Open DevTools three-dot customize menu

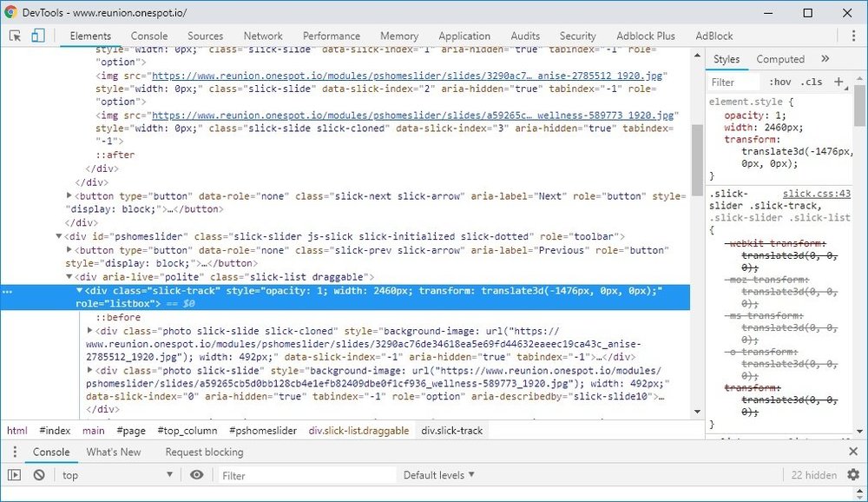[853, 36]
